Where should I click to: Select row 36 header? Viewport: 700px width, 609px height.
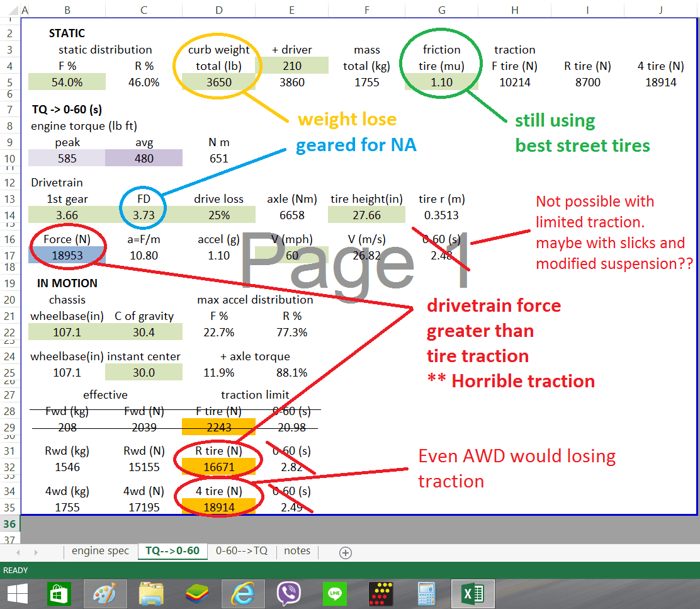(x=10, y=524)
